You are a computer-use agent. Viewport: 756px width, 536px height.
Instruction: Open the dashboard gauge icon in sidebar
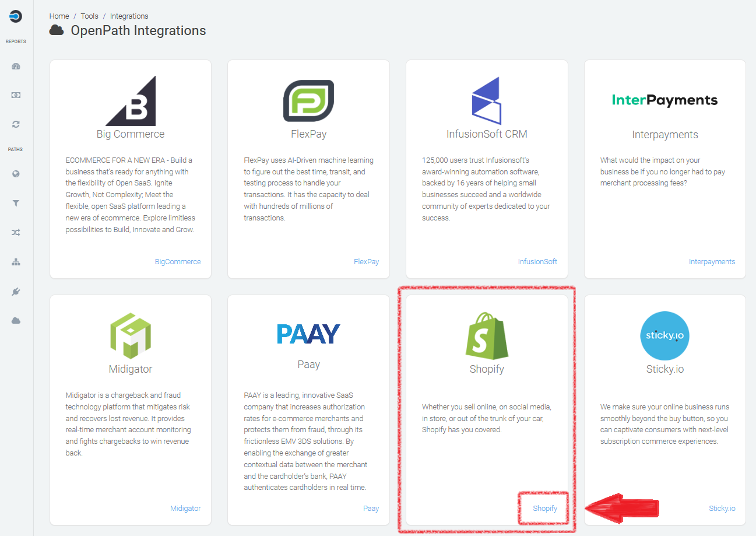click(16, 66)
